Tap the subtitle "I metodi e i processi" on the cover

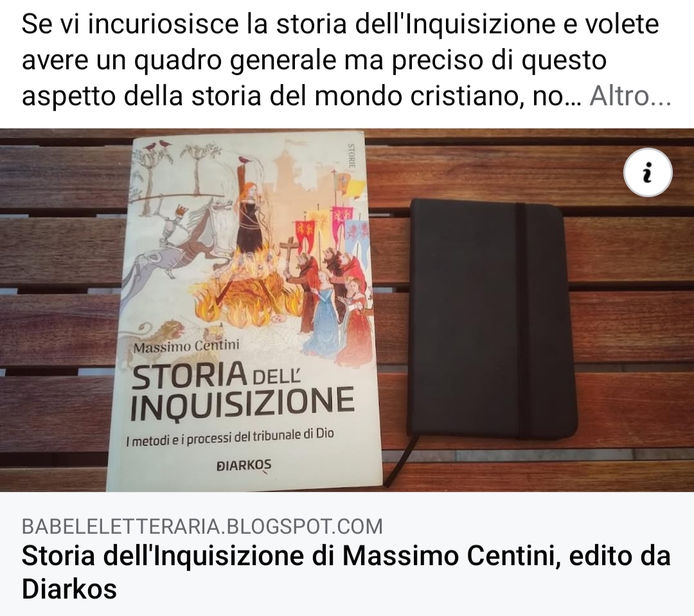tap(229, 436)
